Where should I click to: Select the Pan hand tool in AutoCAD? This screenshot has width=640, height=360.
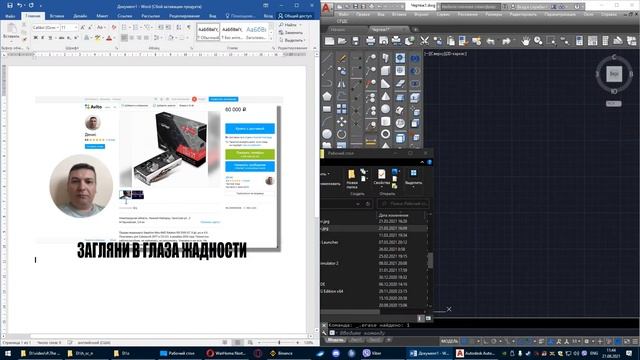click(x=525, y=41)
